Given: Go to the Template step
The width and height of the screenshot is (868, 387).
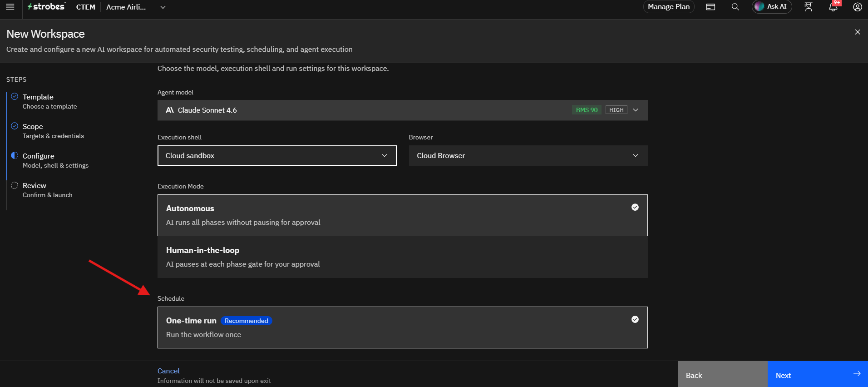Looking at the screenshot, I should [x=50, y=101].
